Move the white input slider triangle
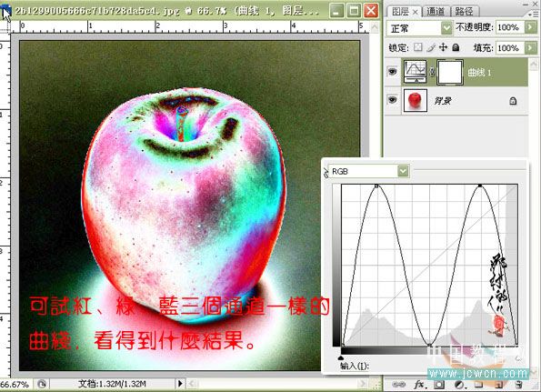The image size is (541, 392). pos(517,358)
